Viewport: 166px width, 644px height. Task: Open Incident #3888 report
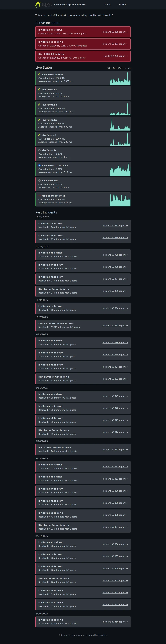(115, 32)
